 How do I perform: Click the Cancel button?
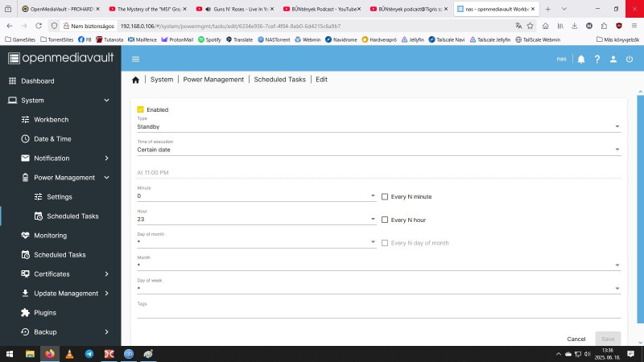pos(576,339)
